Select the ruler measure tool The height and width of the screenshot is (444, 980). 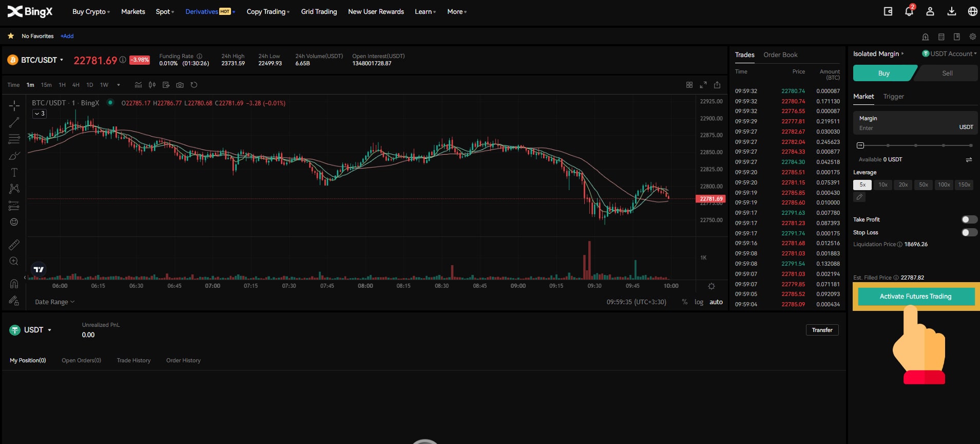[14, 245]
